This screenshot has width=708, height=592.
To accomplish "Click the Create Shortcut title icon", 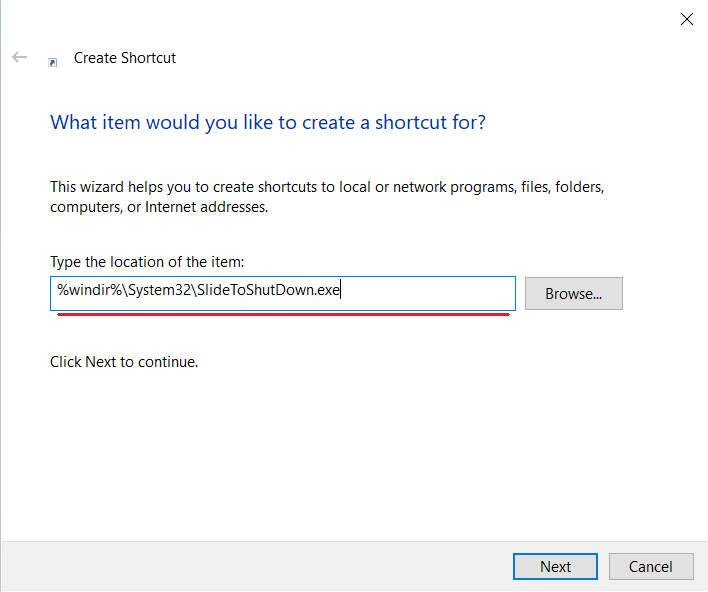I will [52, 61].
